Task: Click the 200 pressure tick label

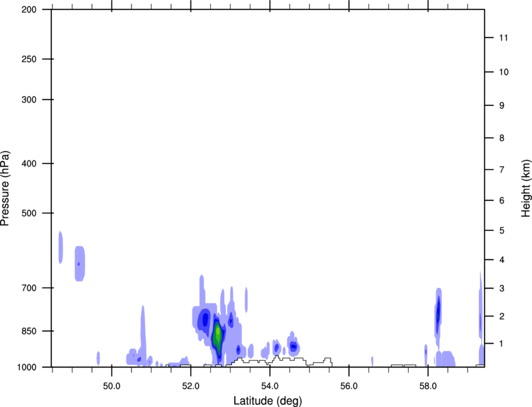Action: [x=29, y=9]
